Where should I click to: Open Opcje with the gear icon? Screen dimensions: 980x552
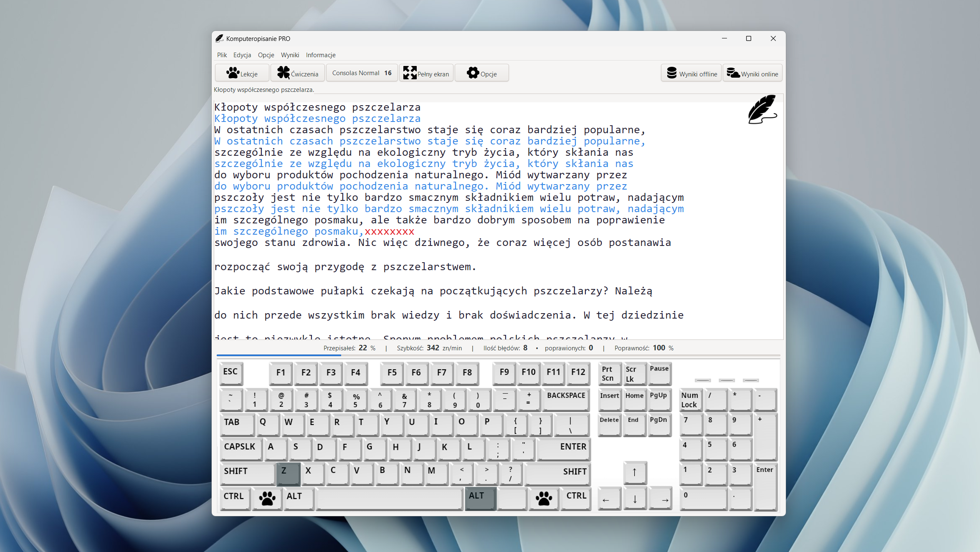[481, 73]
